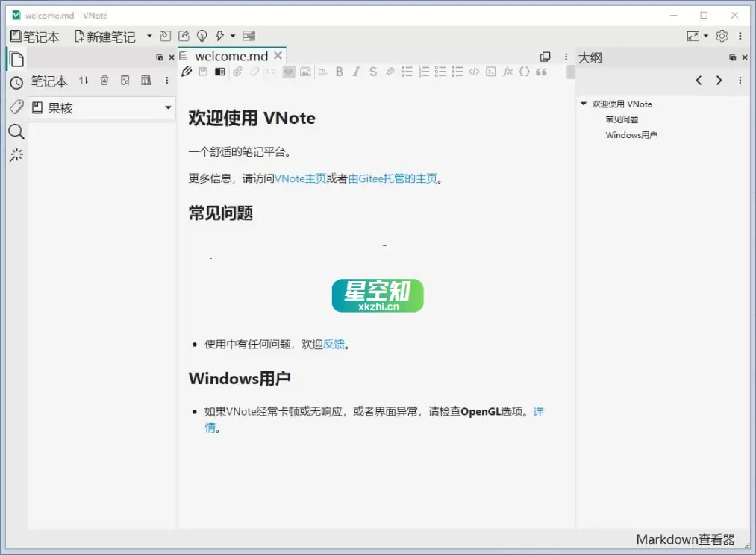Open the search panel in the left sidebar
Image resolution: width=756 pixels, height=555 pixels.
16,131
